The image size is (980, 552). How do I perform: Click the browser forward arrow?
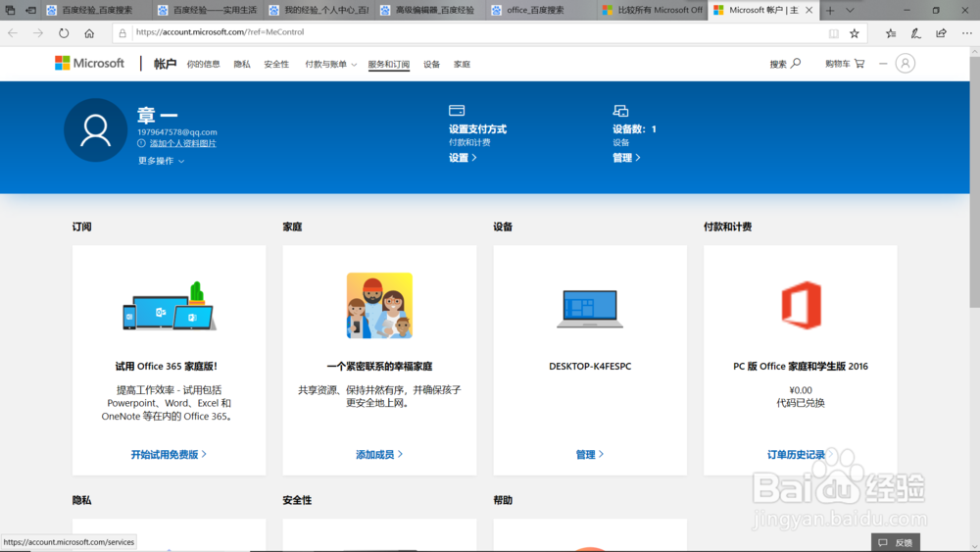[x=38, y=33]
